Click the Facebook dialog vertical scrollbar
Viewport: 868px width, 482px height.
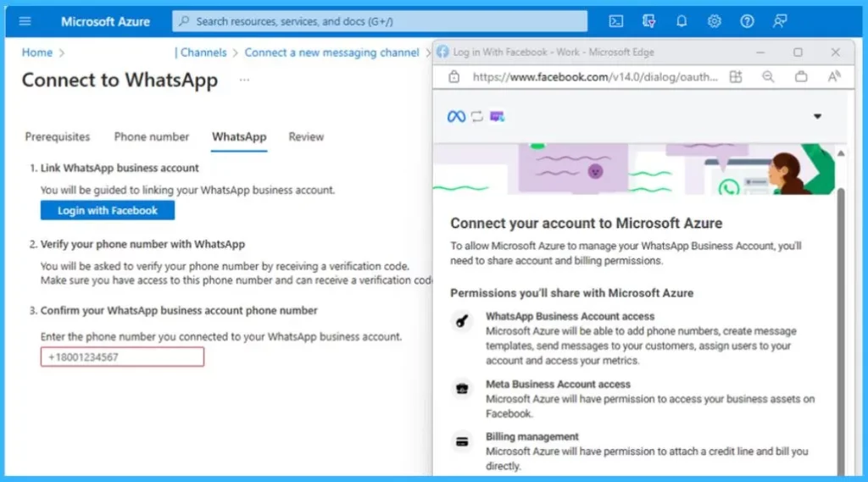(x=841, y=332)
